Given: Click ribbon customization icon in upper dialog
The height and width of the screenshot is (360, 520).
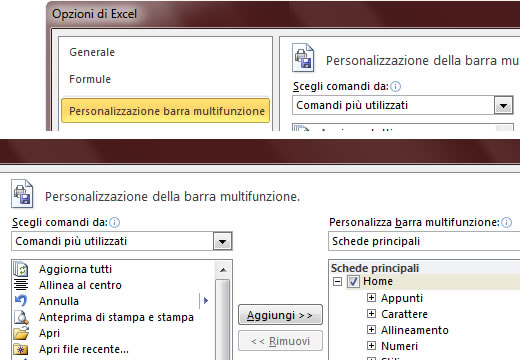Looking at the screenshot, I should tap(303, 58).
